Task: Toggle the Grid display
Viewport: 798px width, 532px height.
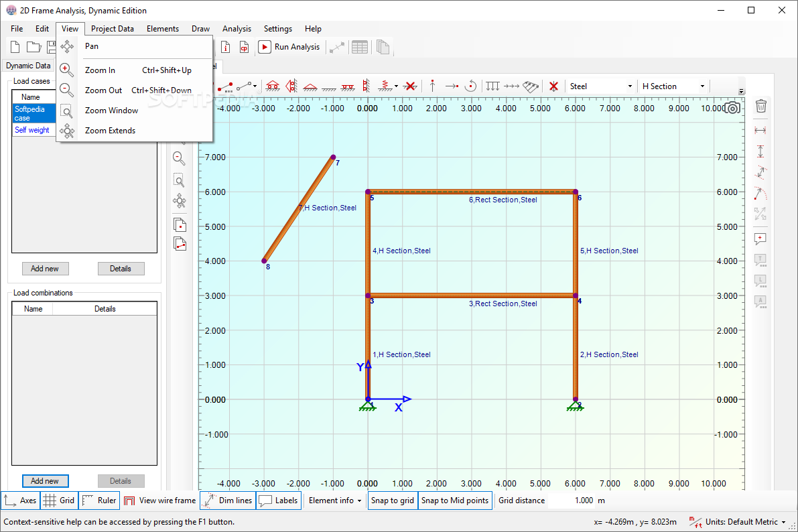Action: (x=58, y=501)
